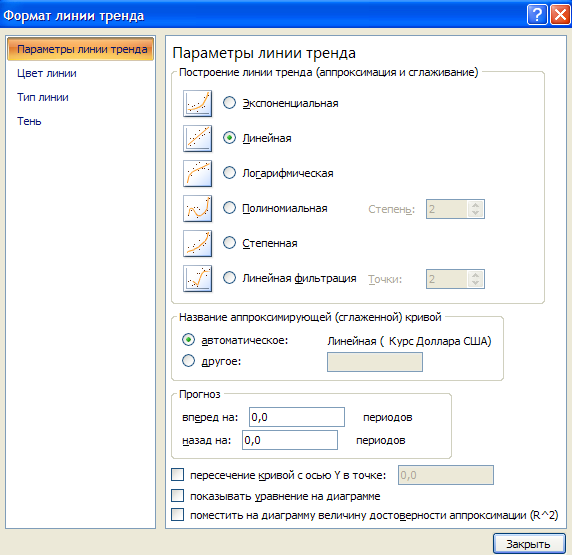The image size is (572, 555).
Task: Click the Y-intercept value field
Action: pyautogui.click(x=446, y=475)
